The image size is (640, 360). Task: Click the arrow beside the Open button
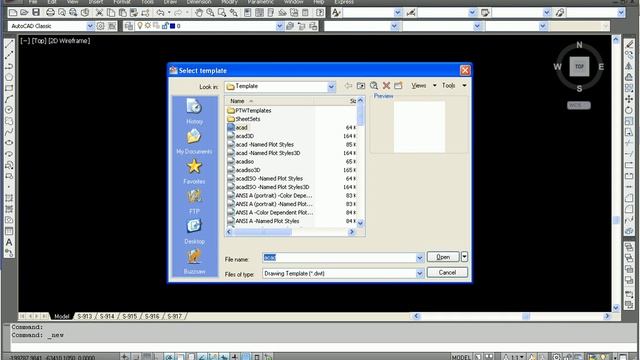click(464, 257)
